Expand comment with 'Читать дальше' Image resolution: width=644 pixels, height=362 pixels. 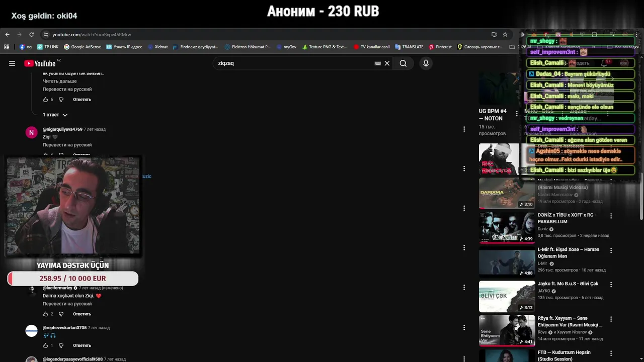coord(59,81)
